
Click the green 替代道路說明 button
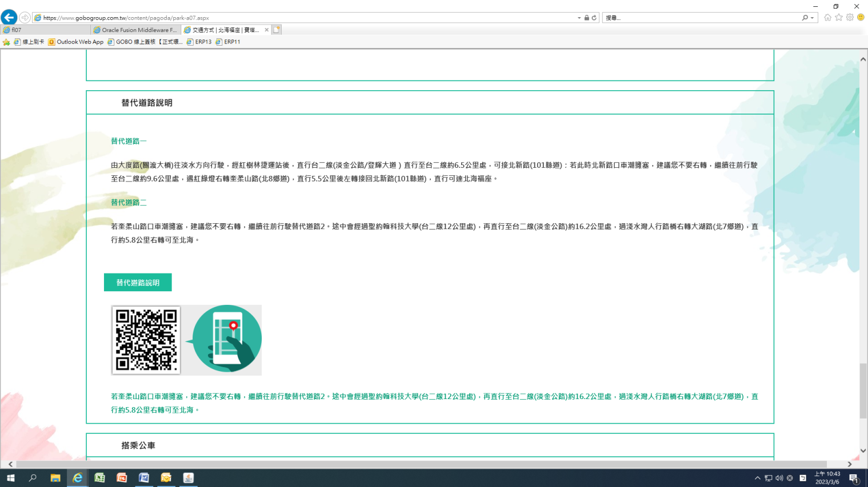[x=138, y=283]
